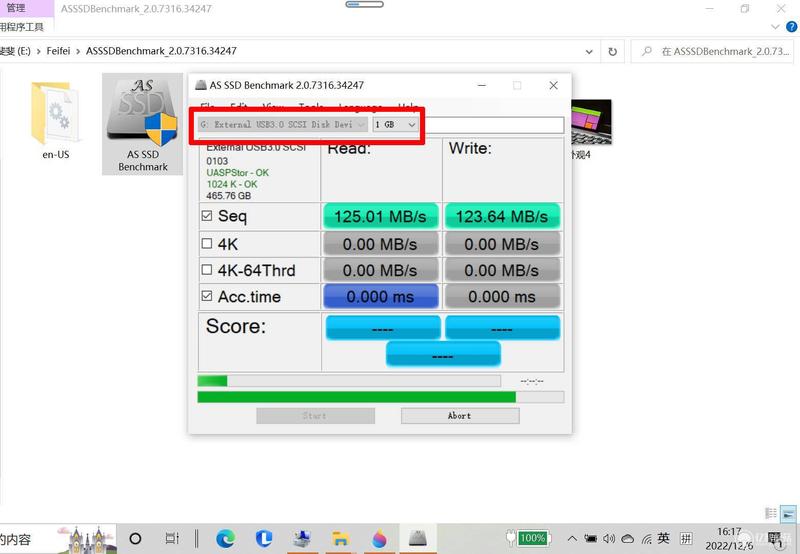This screenshot has width=800, height=554.
Task: Open Task View on the taskbar
Action: coord(172,538)
